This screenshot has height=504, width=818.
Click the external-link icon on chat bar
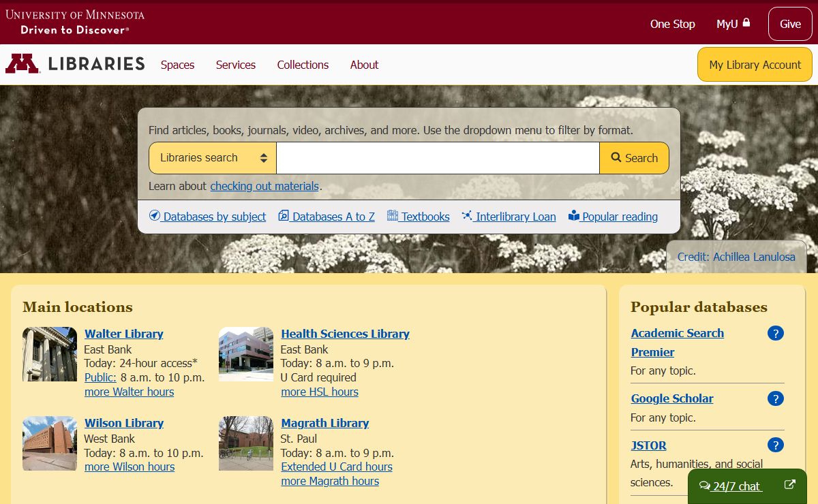tap(790, 485)
